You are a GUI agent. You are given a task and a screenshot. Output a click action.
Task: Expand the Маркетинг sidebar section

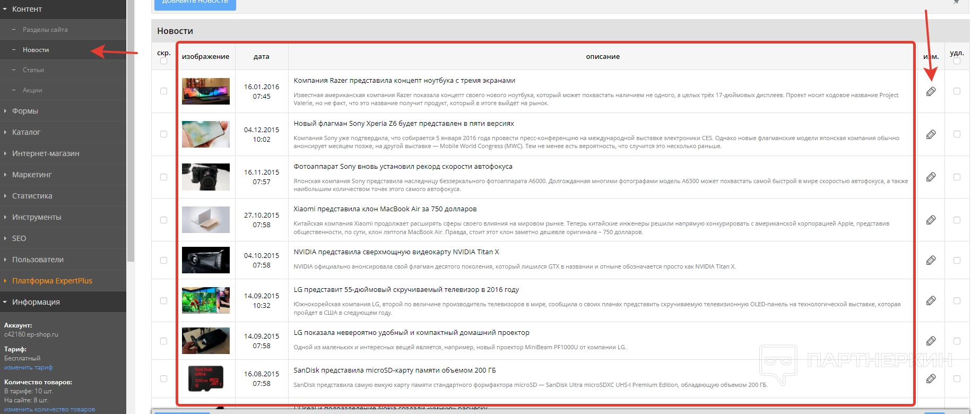coord(63,175)
